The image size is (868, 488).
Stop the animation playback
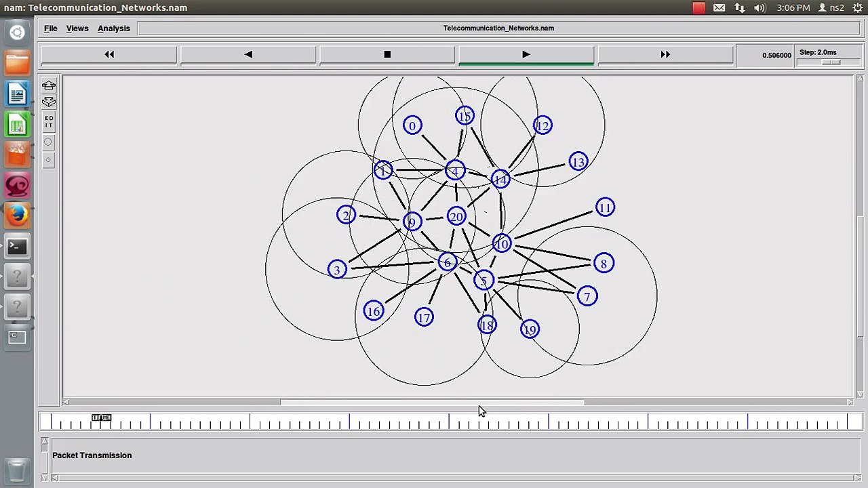pyautogui.click(x=387, y=55)
